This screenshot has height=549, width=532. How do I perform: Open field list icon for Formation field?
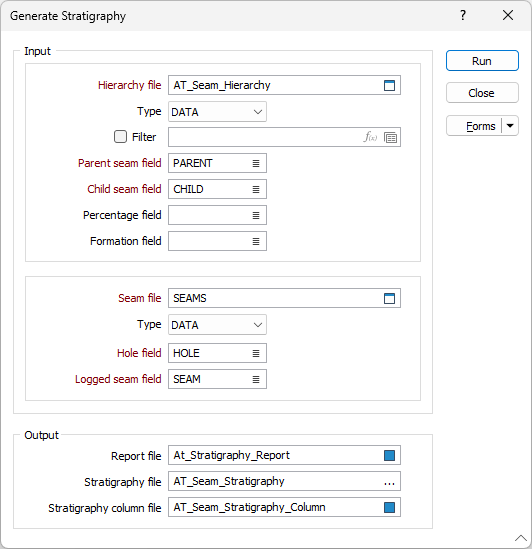[256, 241]
